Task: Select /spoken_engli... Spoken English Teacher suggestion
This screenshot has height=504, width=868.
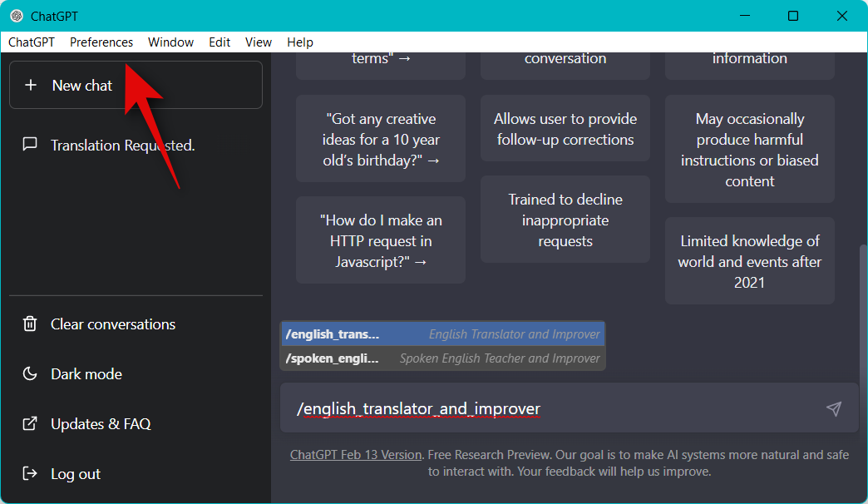Action: click(443, 358)
